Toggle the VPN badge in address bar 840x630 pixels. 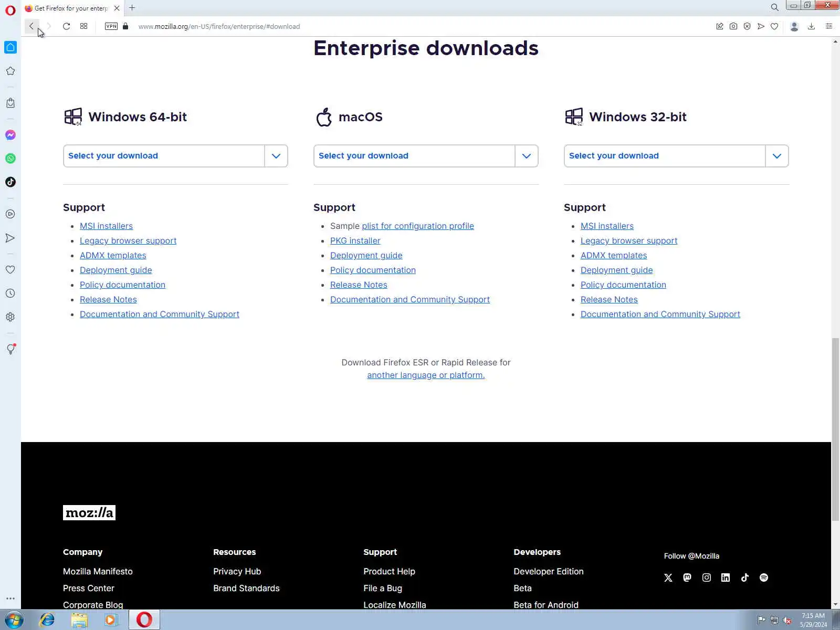(111, 26)
